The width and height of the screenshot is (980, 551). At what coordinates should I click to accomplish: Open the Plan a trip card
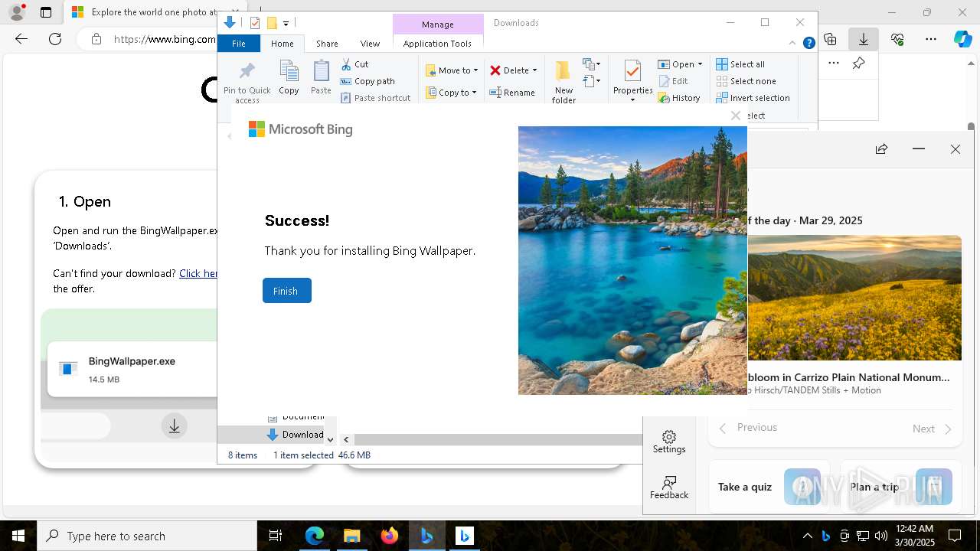(x=902, y=487)
